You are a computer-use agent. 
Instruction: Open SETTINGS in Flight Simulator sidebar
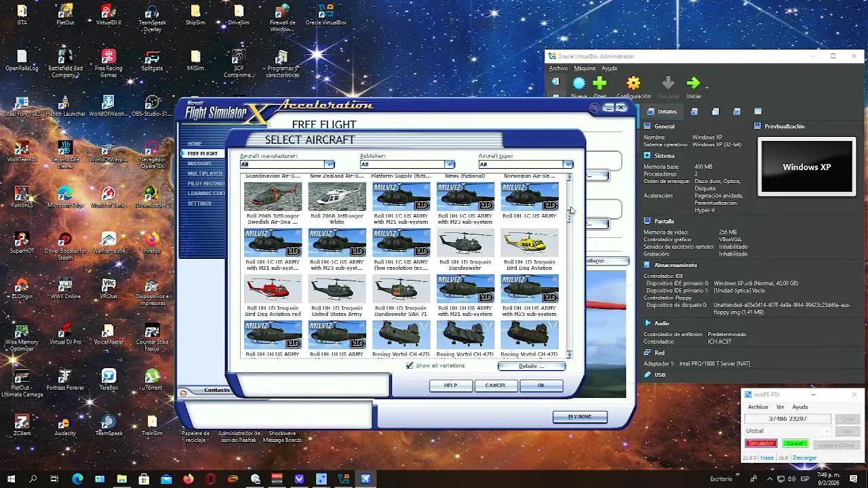click(199, 203)
